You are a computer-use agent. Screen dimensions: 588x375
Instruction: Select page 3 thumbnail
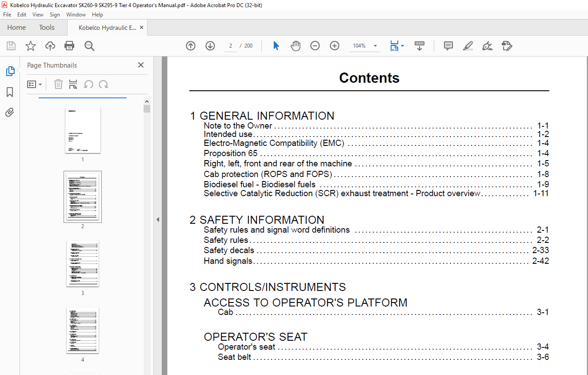pos(83,264)
